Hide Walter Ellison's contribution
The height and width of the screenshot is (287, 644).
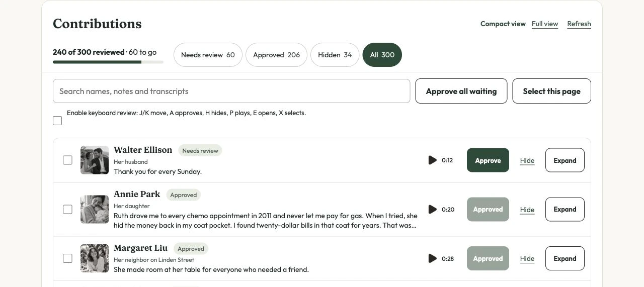point(527,160)
